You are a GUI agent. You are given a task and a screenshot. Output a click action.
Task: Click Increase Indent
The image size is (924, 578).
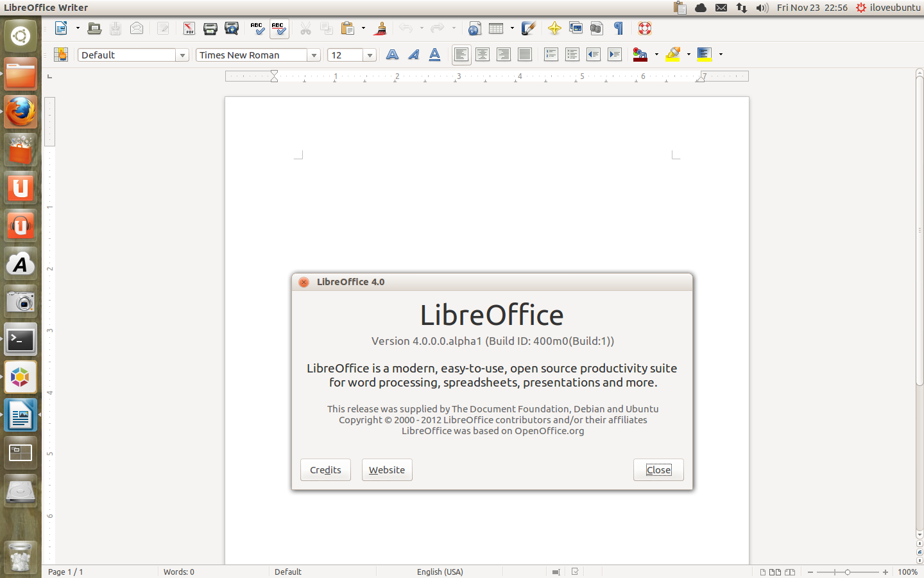[x=615, y=55]
